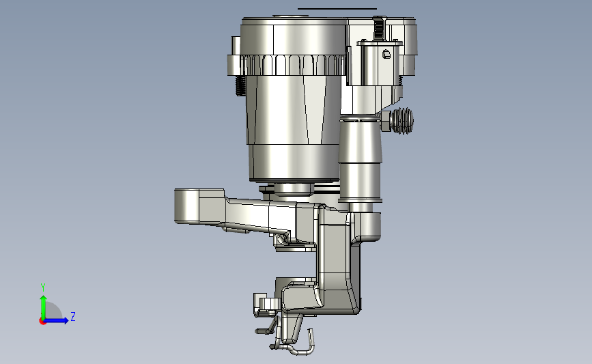Select the threaded knob on the model's right side
This screenshot has width=592, height=364.
(x=401, y=121)
